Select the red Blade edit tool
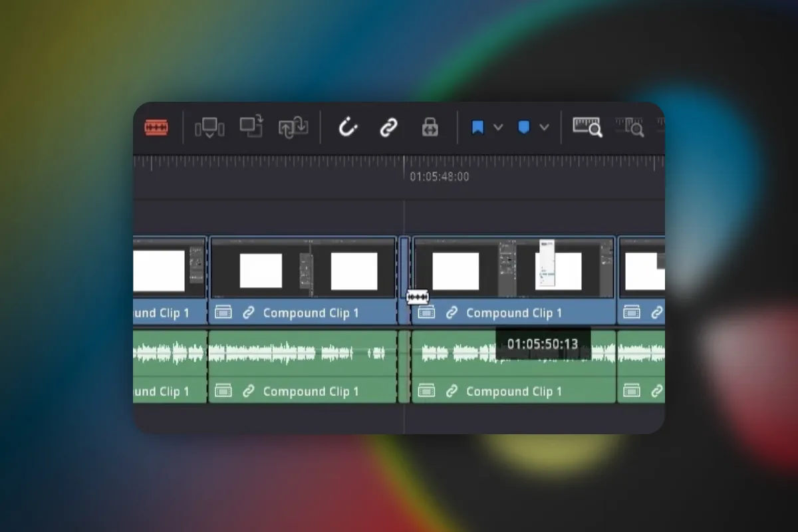 click(x=156, y=127)
